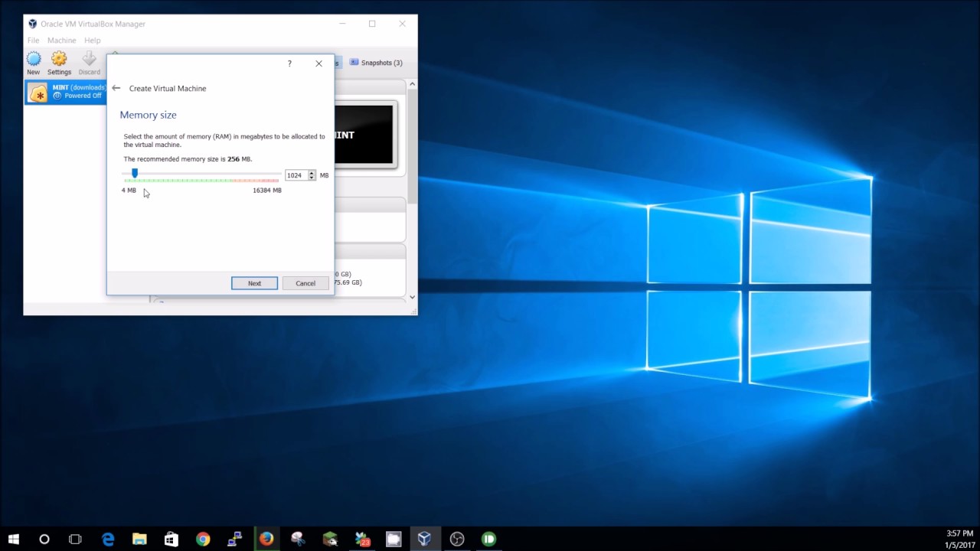Click the '16384 MB' maximum label
This screenshot has height=551, width=980.
(267, 191)
